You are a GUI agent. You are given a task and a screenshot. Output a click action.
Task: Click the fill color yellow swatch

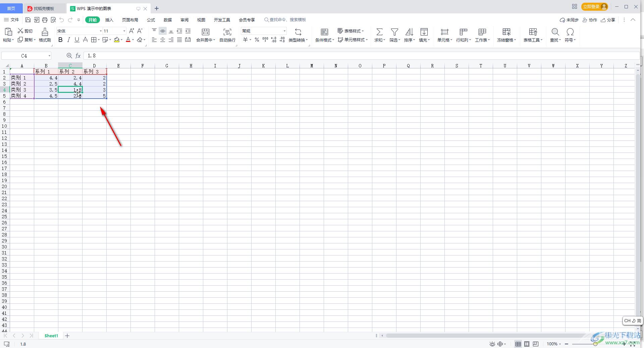coord(117,40)
